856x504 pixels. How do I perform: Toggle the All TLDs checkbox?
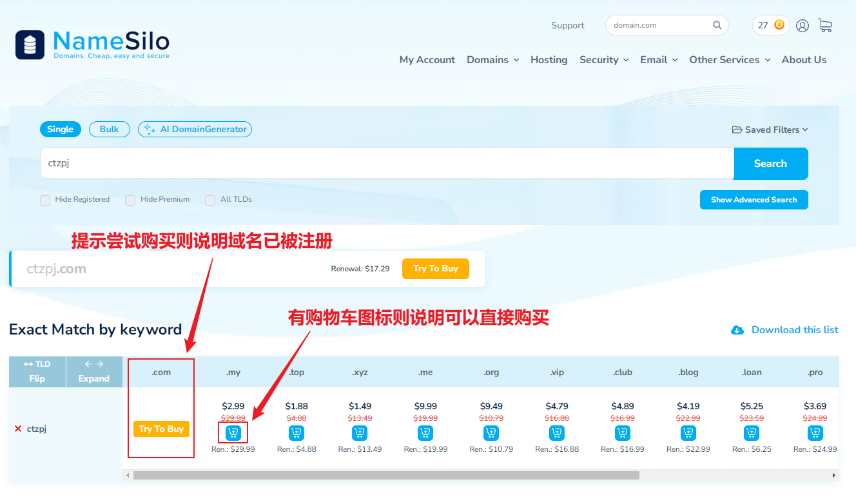pos(210,200)
